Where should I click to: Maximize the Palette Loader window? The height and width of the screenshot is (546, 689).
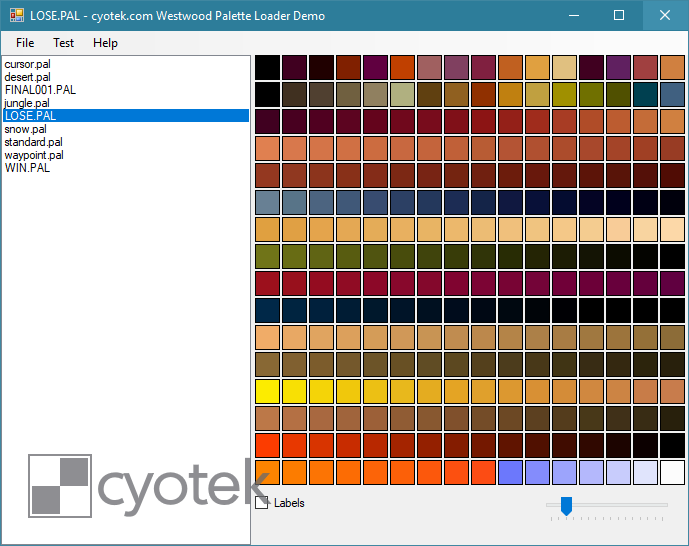point(619,15)
